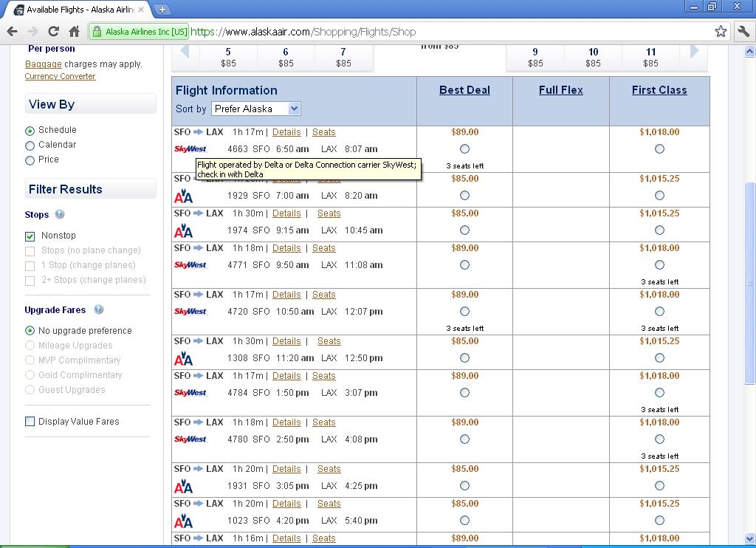Image resolution: width=756 pixels, height=548 pixels.
Task: Select the date 7 tab at $85
Action: (343, 57)
